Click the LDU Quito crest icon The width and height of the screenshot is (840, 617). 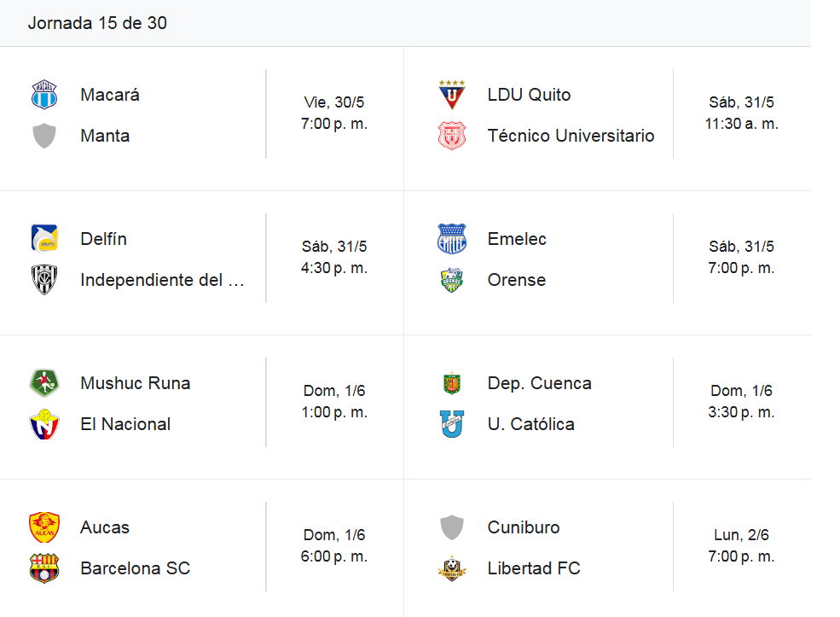pos(452,95)
